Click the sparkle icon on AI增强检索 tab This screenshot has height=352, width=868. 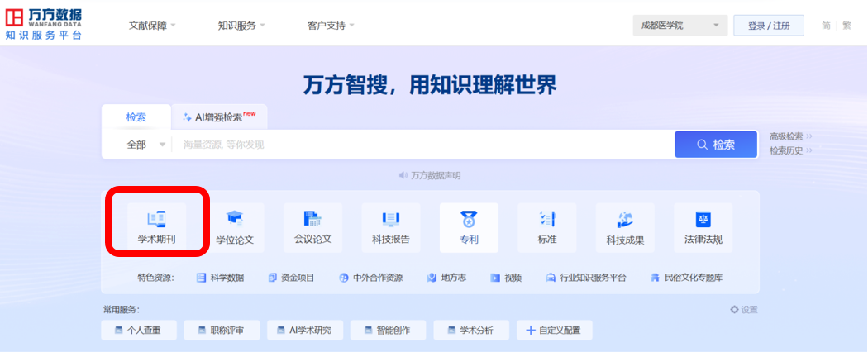(x=187, y=117)
